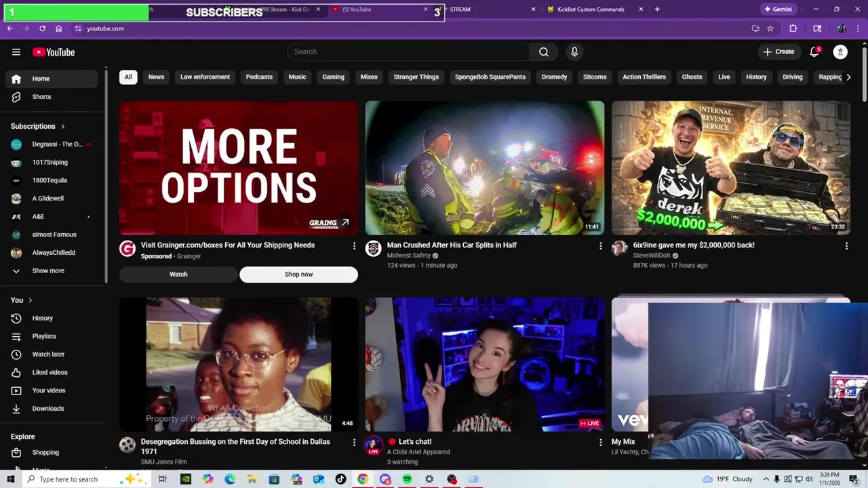Open Watch later in the sidebar
This screenshot has width=868, height=488.
(x=52, y=354)
